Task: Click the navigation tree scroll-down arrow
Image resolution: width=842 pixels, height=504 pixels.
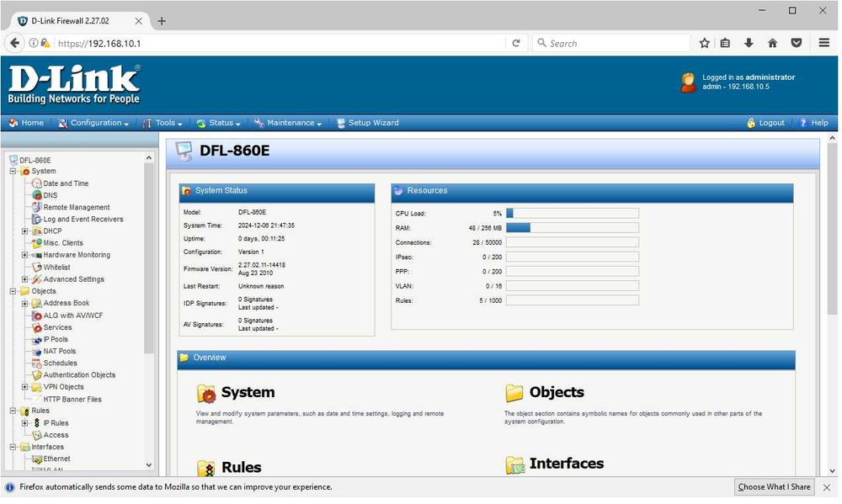Action: (149, 466)
